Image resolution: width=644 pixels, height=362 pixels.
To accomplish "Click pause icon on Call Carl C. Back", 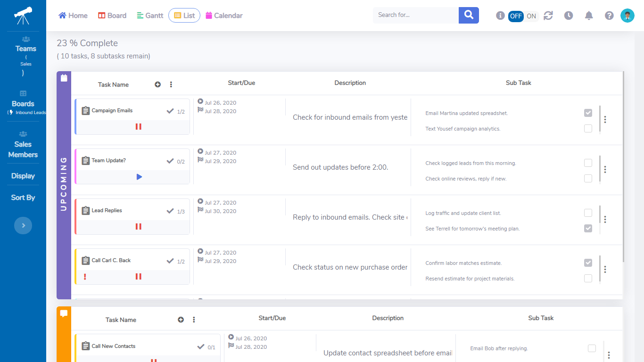I will point(139,277).
